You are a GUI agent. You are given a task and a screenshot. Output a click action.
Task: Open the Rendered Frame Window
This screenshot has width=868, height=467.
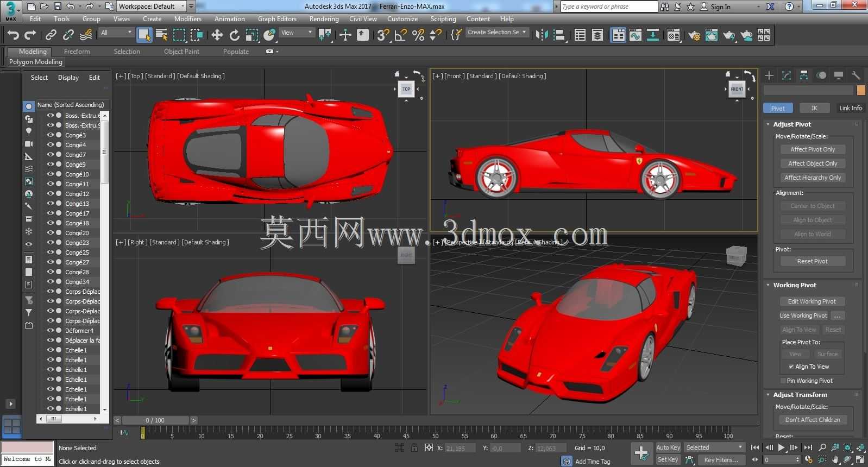point(712,35)
